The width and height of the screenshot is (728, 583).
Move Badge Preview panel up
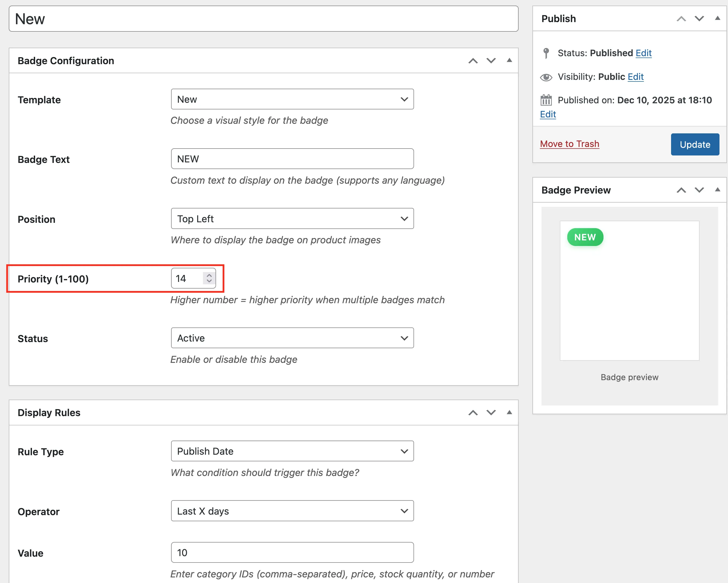[x=681, y=190]
